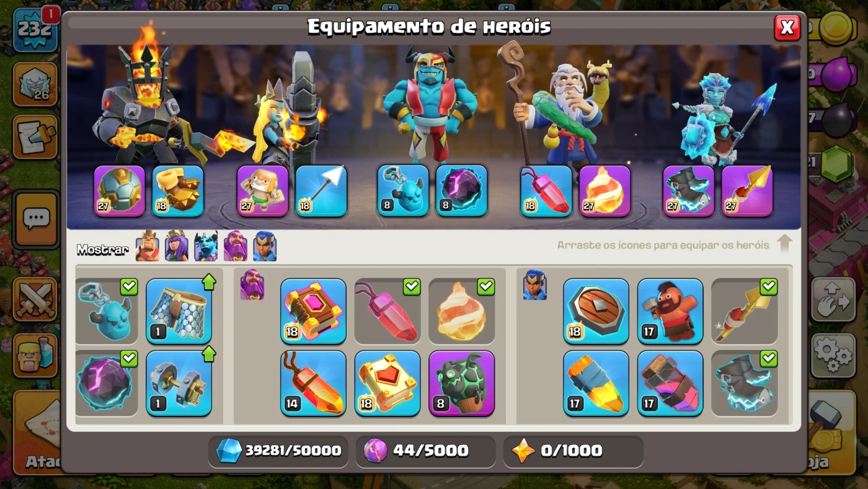Click the glowy ore 44/5000 counter
This screenshot has width=868, height=489.
point(425,451)
